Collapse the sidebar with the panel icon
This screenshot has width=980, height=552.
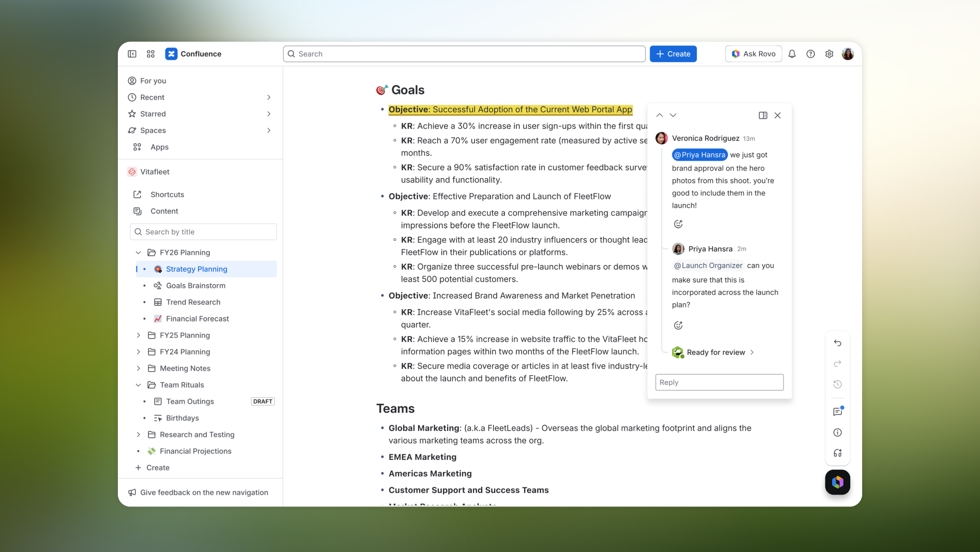(x=132, y=54)
